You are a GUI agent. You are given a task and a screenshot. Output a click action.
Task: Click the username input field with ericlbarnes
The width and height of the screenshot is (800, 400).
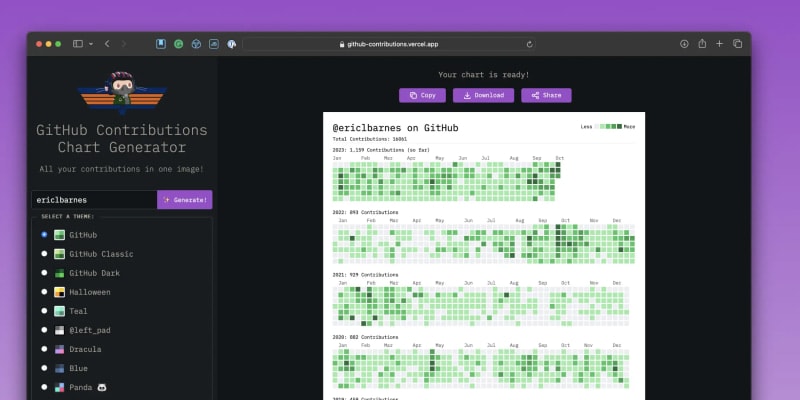tap(94, 200)
